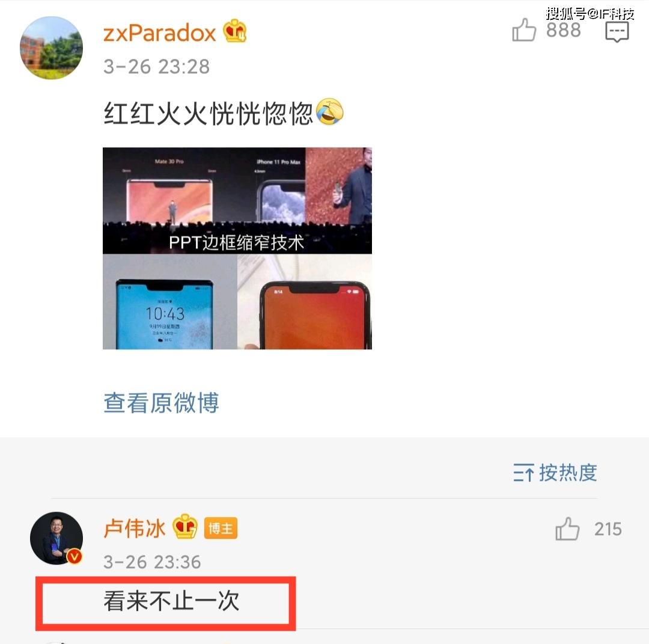The height and width of the screenshot is (644, 649).
Task: Tap the 215 like count
Action: point(608,529)
